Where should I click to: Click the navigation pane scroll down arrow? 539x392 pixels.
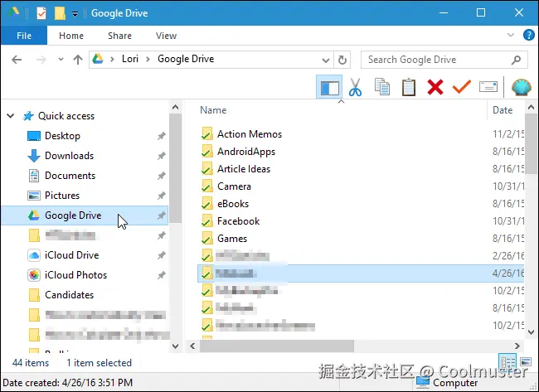click(175, 346)
